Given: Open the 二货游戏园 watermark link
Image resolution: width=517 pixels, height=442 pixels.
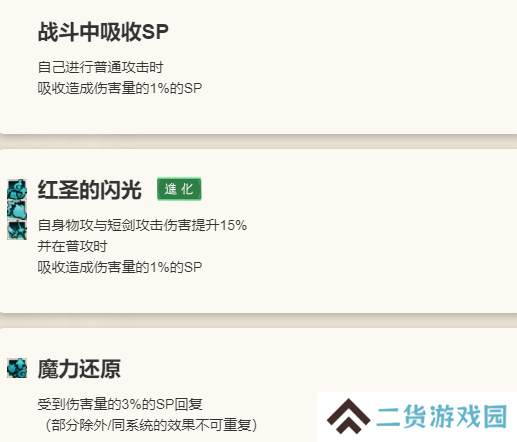Looking at the screenshot, I should pos(442,416).
